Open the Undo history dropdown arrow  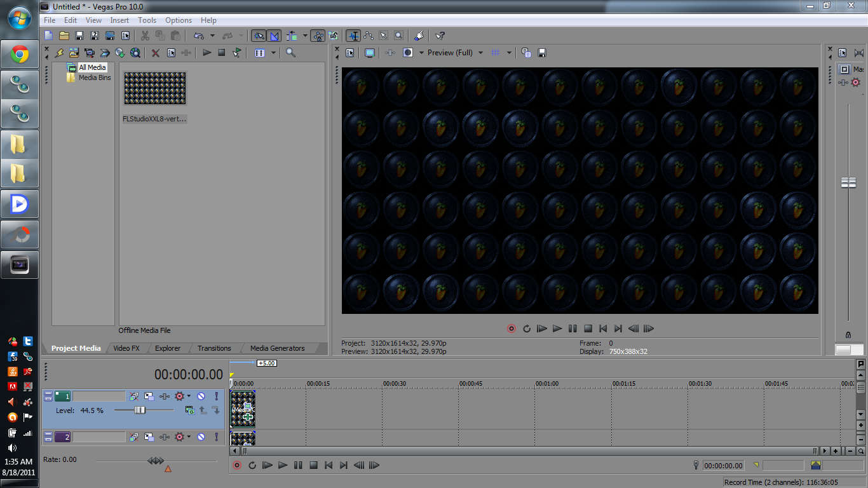point(212,36)
